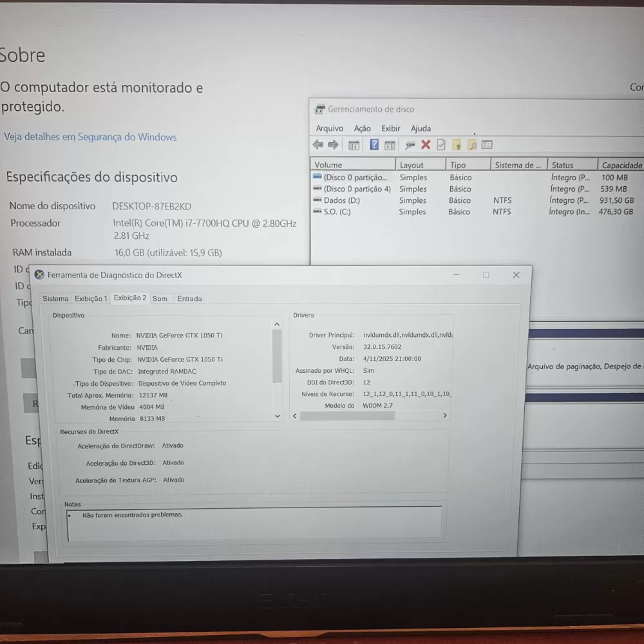Click the checkmark document toolbar icon
The width and height of the screenshot is (644, 644).
tap(441, 144)
